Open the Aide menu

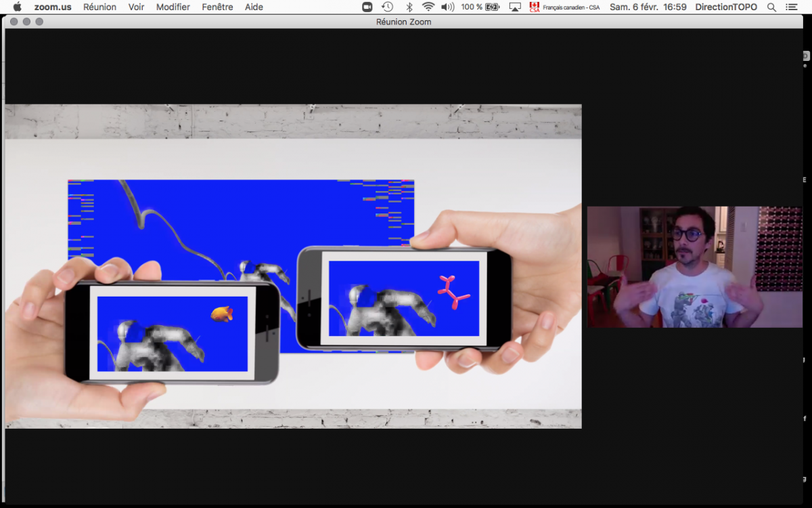coord(254,7)
